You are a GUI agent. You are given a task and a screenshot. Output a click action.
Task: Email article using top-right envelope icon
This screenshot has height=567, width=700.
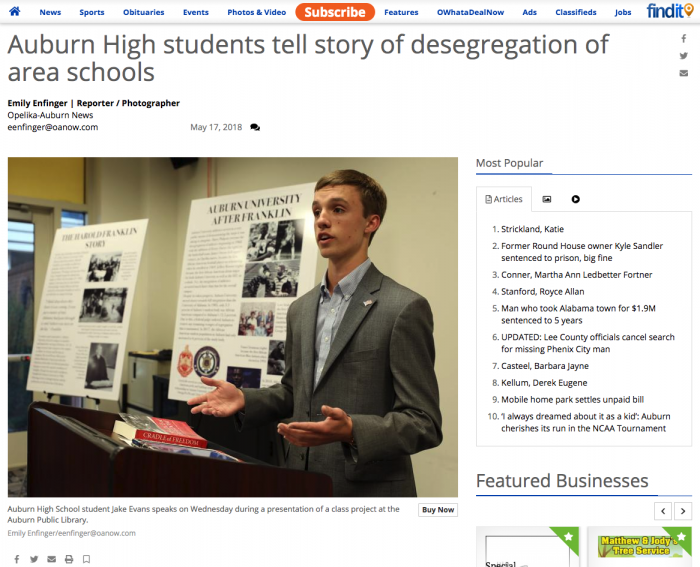tap(683, 73)
